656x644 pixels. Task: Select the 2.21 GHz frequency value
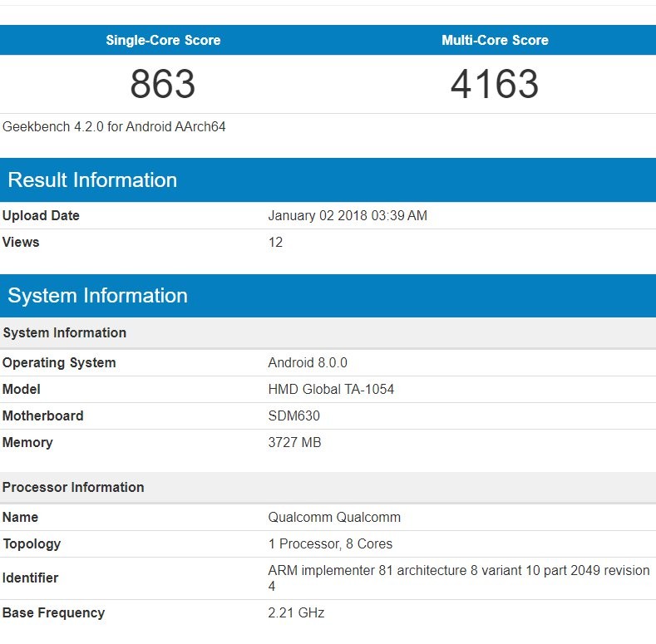(296, 613)
